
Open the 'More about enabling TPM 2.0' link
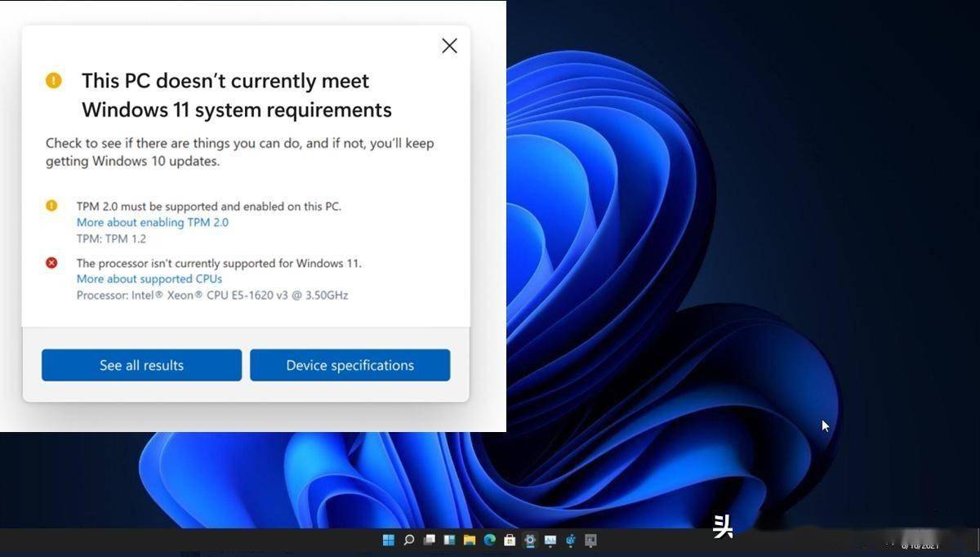pos(153,222)
